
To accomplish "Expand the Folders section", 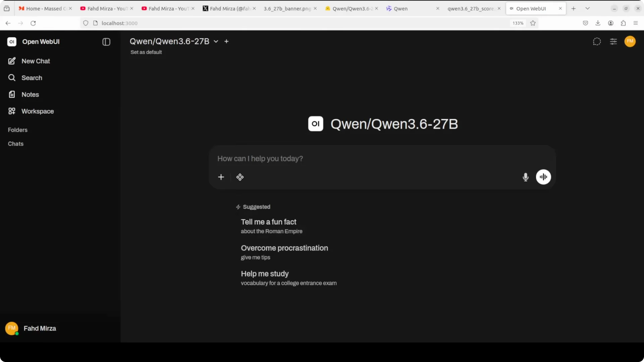I will click(x=18, y=130).
